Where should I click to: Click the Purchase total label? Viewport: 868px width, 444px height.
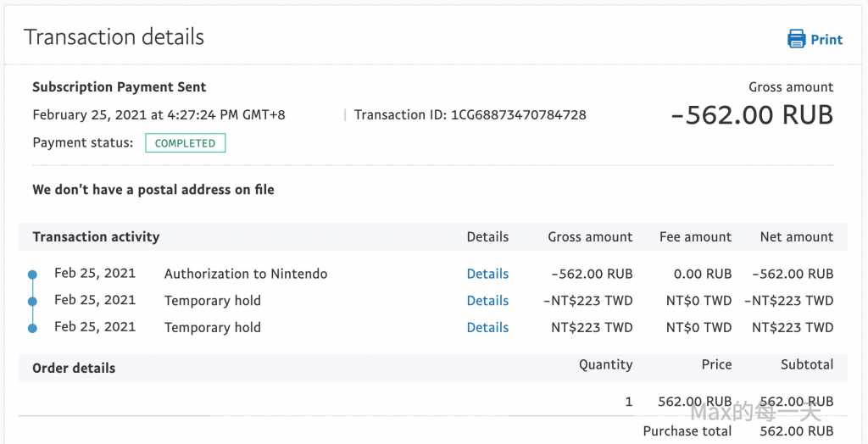(x=687, y=431)
